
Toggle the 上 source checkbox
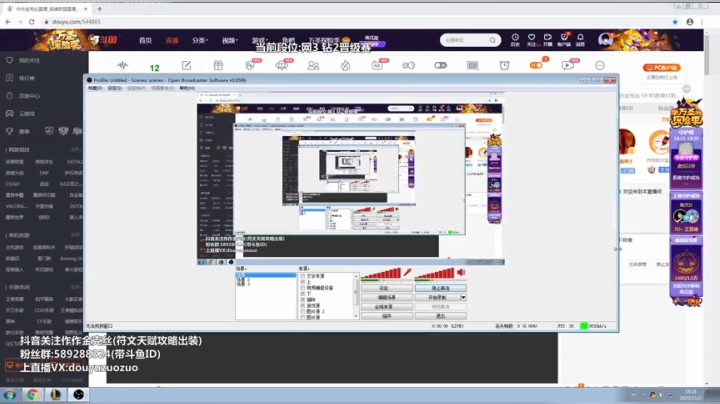(x=303, y=282)
